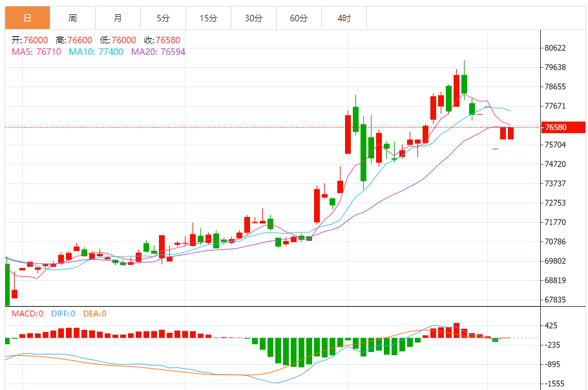The height and width of the screenshot is (390, 588).
Task: Click the 80622 price axis label
Action: (556, 48)
